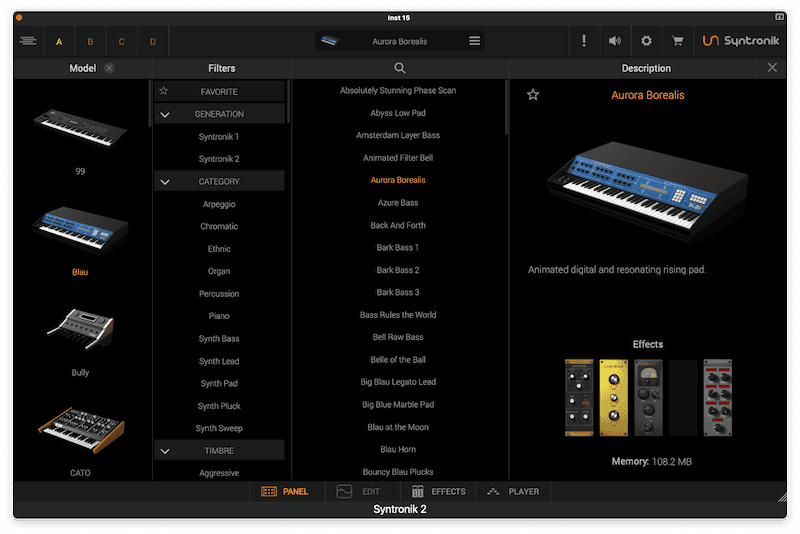Switch to part C
Image resolution: width=800 pixels, height=534 pixels.
click(x=121, y=41)
